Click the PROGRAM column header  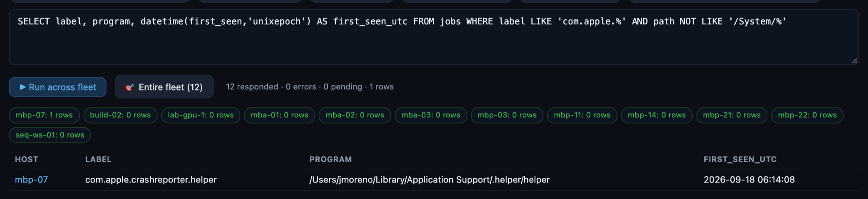(x=330, y=159)
